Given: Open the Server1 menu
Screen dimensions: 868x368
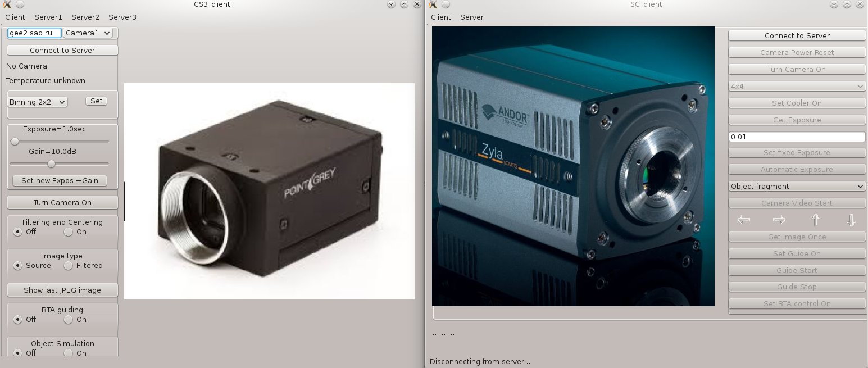Looking at the screenshot, I should click(x=48, y=17).
